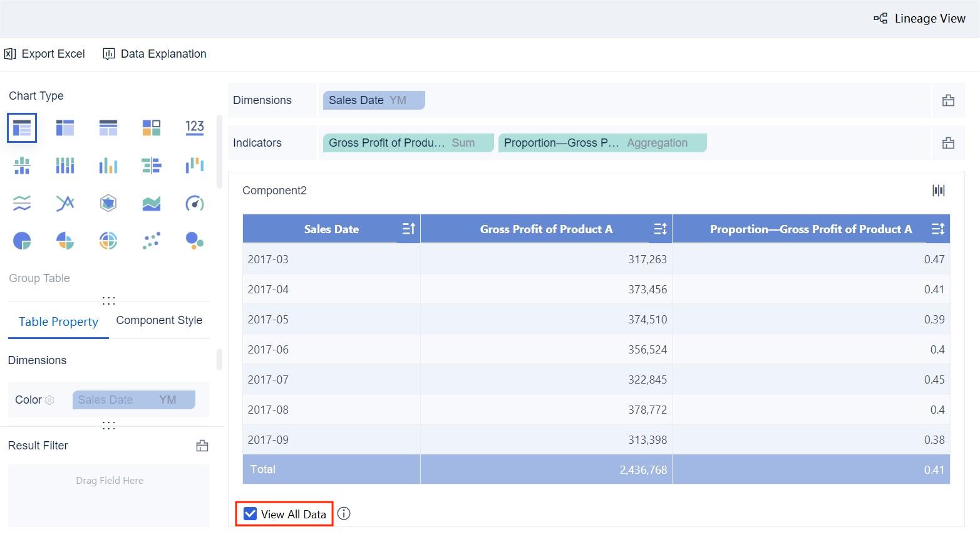Open the Table Property tab
This screenshot has height=534, width=980.
point(58,322)
